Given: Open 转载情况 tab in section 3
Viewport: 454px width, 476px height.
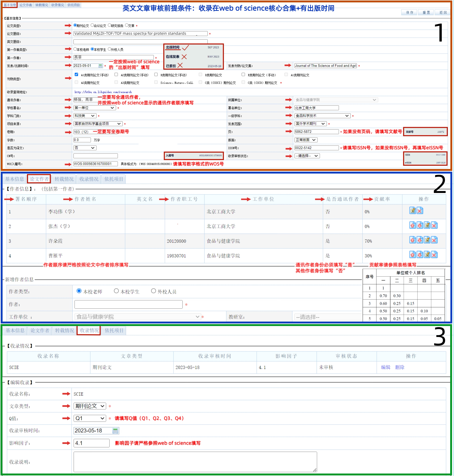Looking at the screenshot, I should tap(64, 330).
